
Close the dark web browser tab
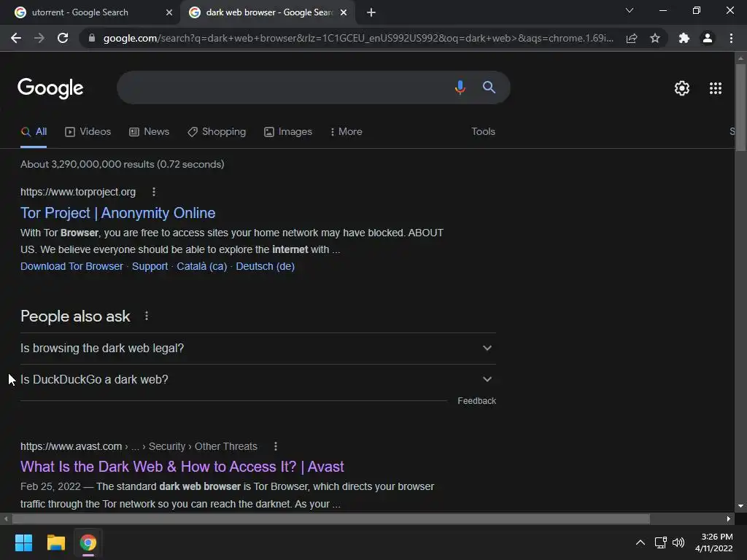(343, 12)
